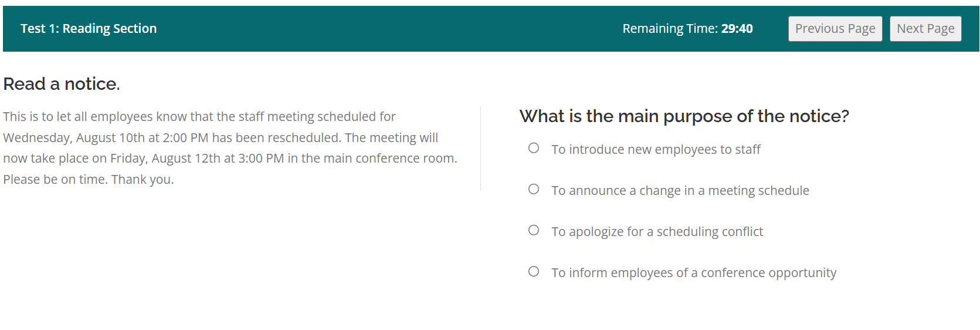
Task: Click the empty teal header bar area
Action: [x=387, y=29]
